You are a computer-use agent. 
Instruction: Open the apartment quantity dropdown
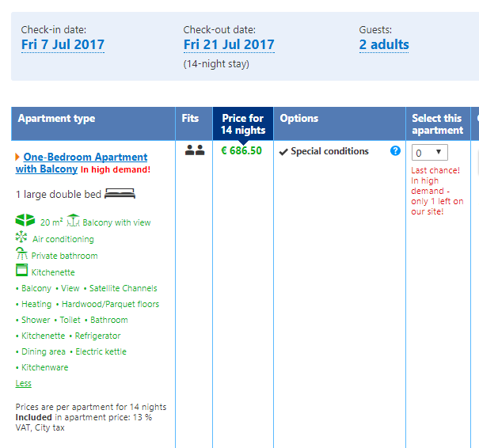429,153
